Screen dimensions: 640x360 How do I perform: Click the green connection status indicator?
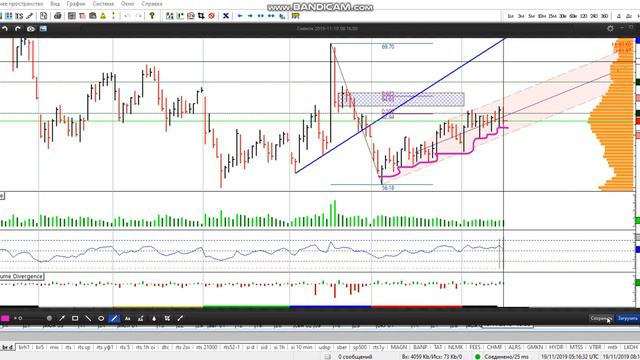click(x=477, y=357)
